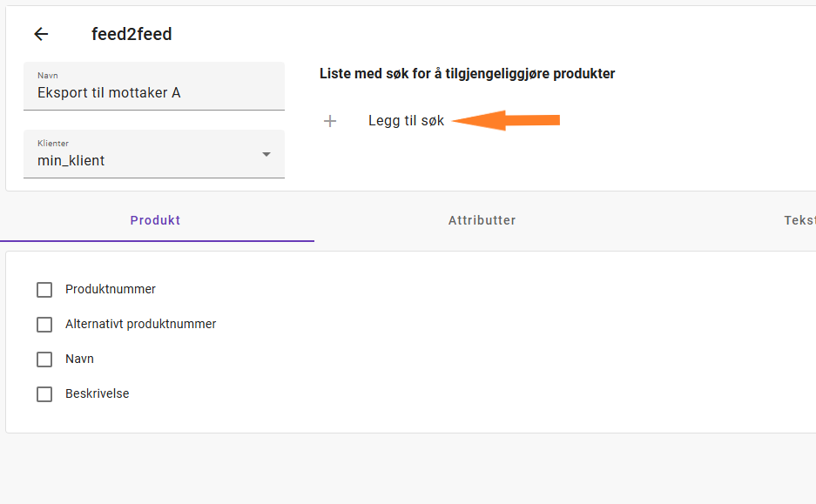Open the min_klient client selector
Image resolution: width=816 pixels, height=504 pixels.
154,154
